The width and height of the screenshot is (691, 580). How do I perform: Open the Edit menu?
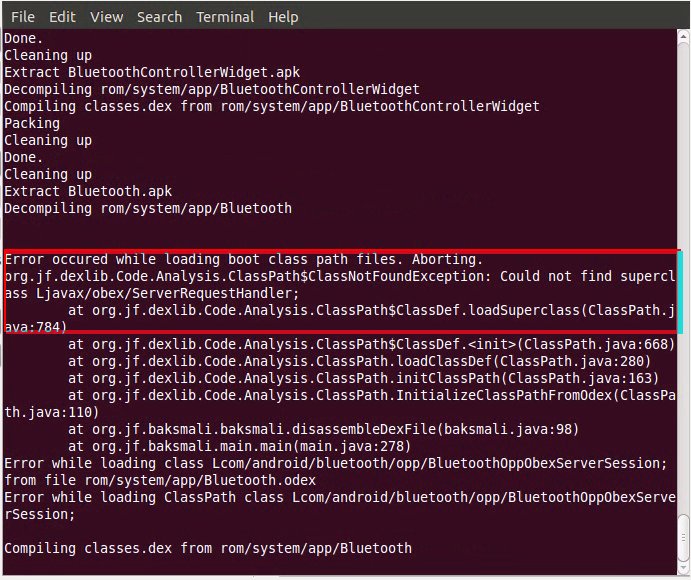pos(62,17)
